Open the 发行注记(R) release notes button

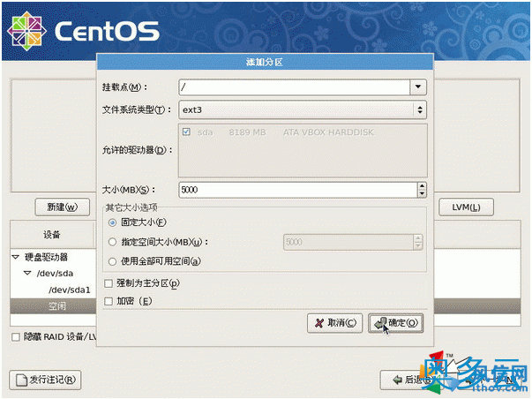[x=45, y=380]
